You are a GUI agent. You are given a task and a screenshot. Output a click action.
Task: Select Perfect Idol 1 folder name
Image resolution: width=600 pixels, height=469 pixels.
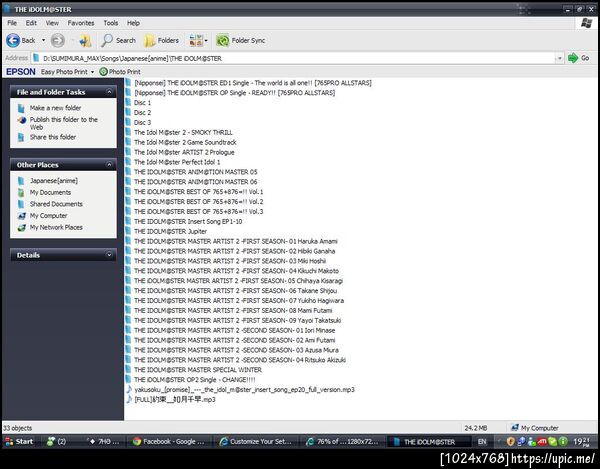pos(177,162)
